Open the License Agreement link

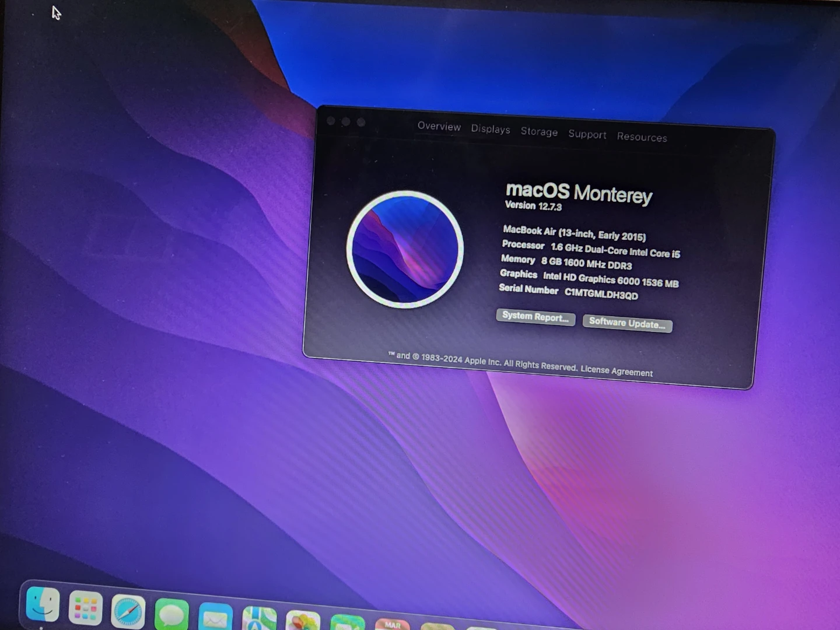pos(617,371)
